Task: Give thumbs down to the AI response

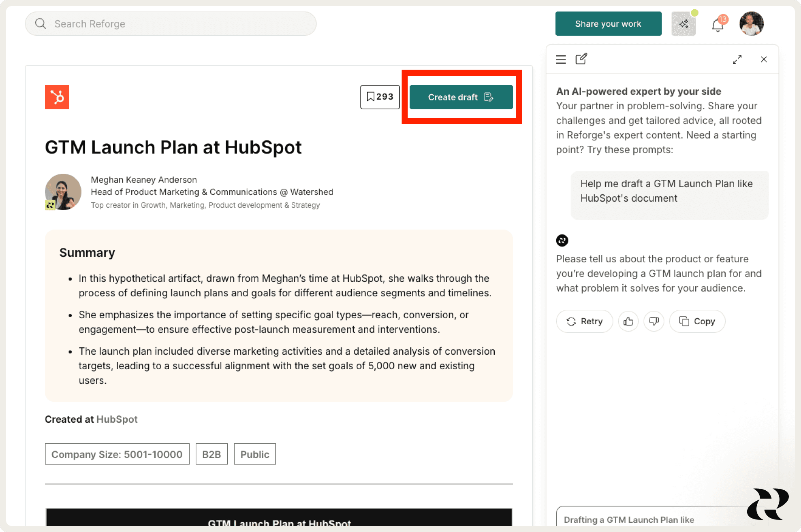Action: [x=654, y=321]
